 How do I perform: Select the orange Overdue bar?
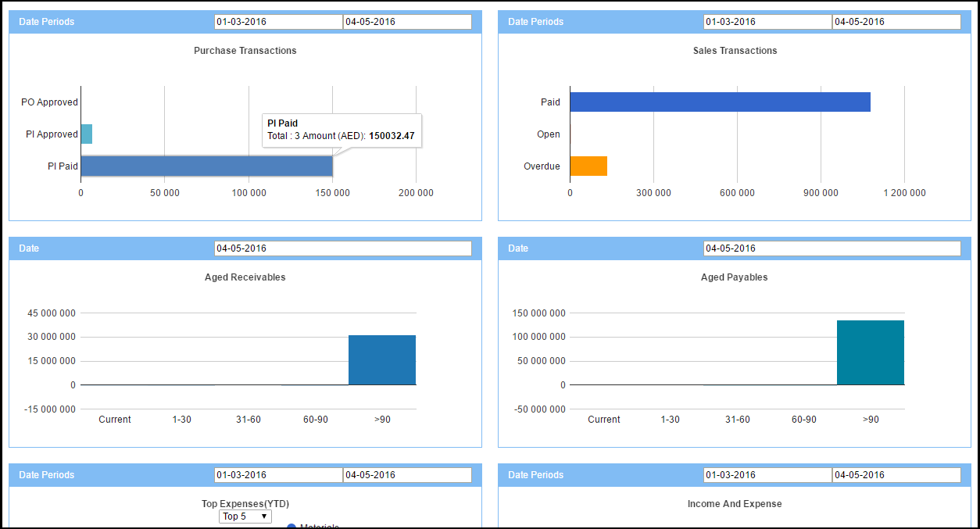pyautogui.click(x=588, y=166)
